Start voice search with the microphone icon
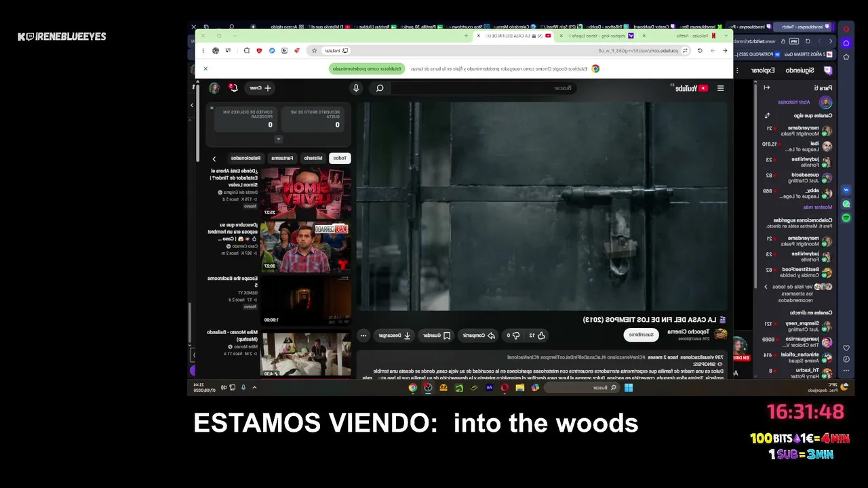 tap(356, 88)
